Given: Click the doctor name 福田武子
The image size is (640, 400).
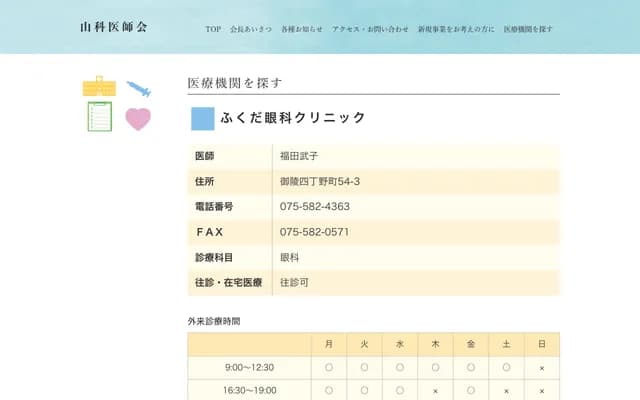Looking at the screenshot, I should click(299, 156).
